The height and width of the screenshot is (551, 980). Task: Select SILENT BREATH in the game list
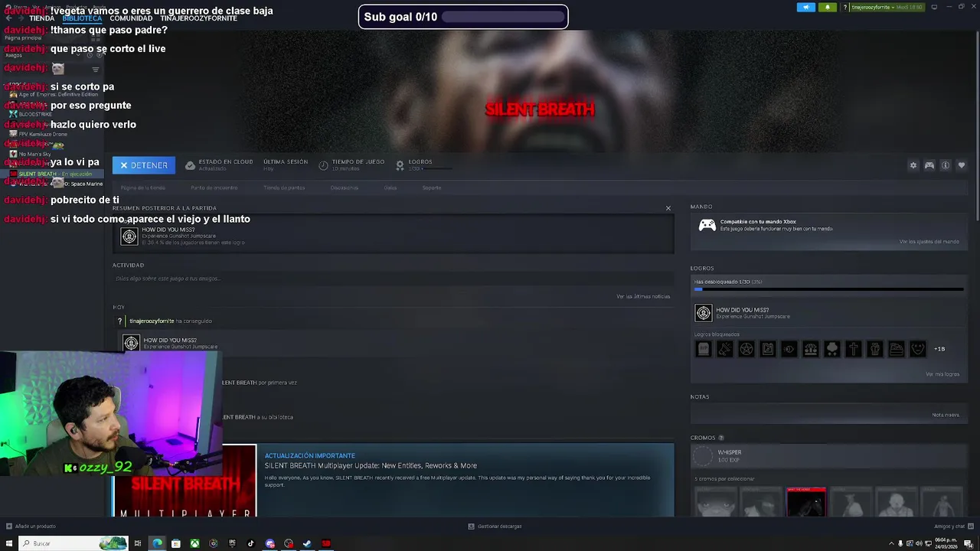pyautogui.click(x=52, y=174)
